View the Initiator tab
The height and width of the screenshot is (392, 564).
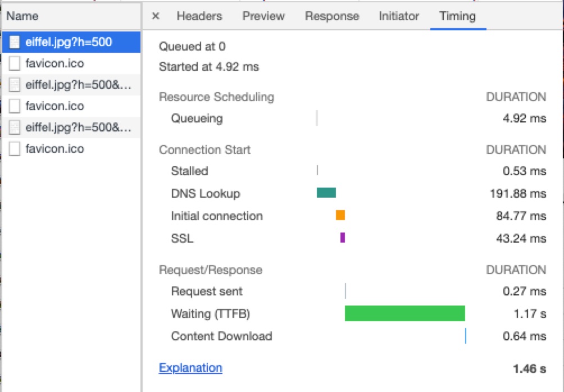(x=399, y=16)
